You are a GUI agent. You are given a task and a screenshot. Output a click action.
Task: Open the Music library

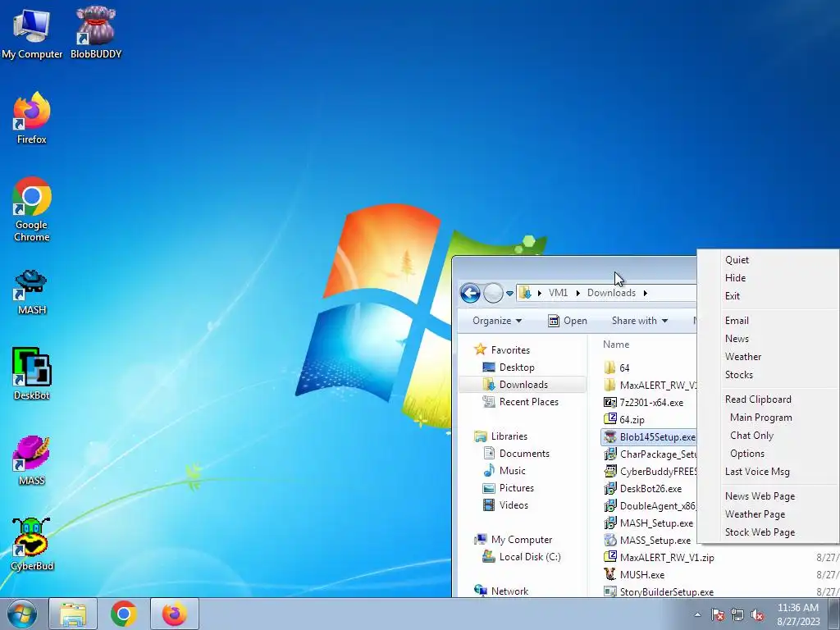click(x=512, y=470)
